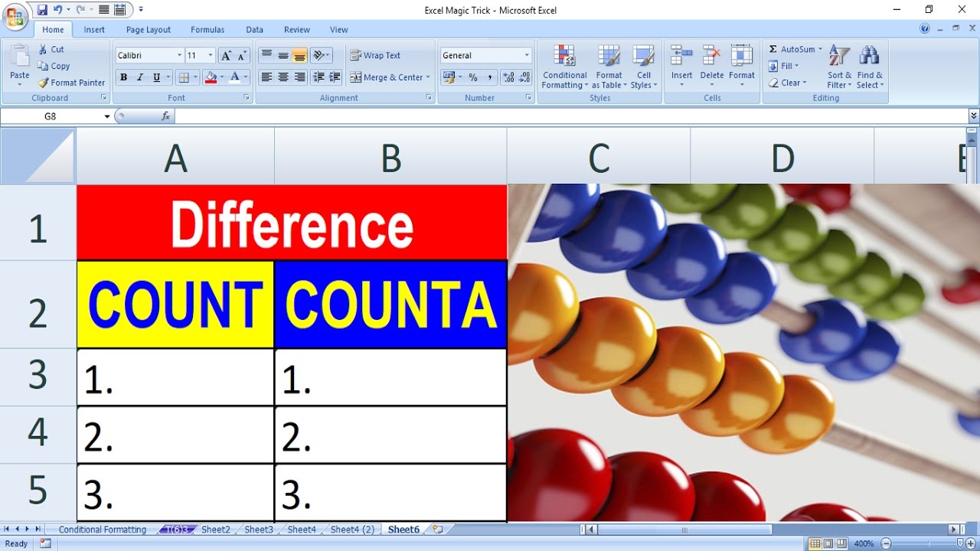Open the Conditional Formatting menu
Image resolution: width=980 pixels, height=551 pixels.
tap(565, 67)
